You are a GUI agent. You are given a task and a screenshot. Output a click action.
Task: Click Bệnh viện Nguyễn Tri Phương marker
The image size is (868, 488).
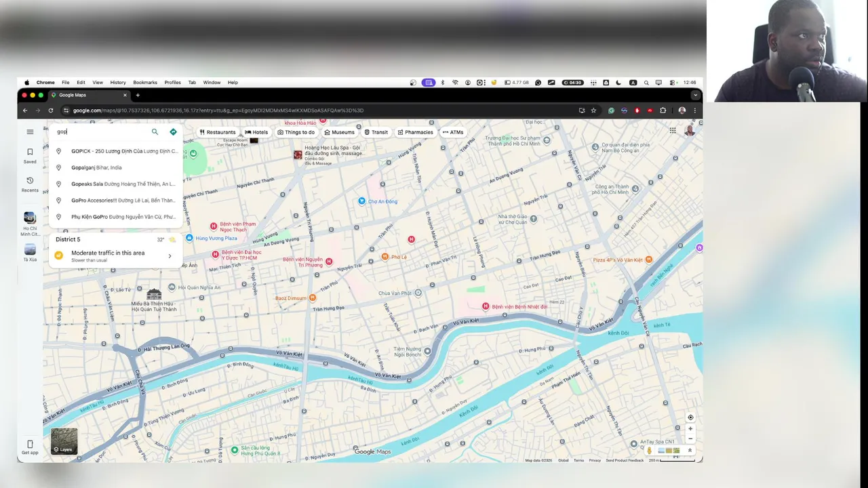coord(329,261)
